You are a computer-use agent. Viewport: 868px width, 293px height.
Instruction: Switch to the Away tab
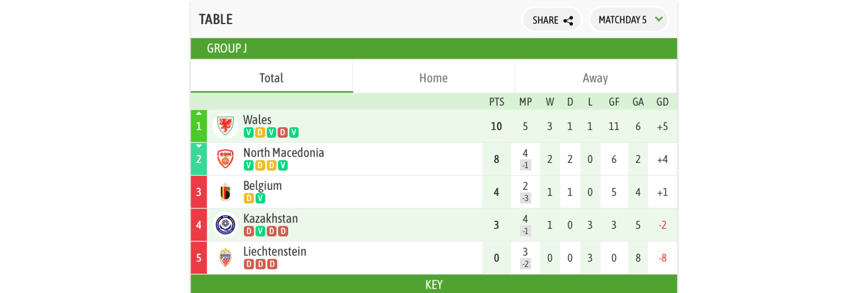595,78
